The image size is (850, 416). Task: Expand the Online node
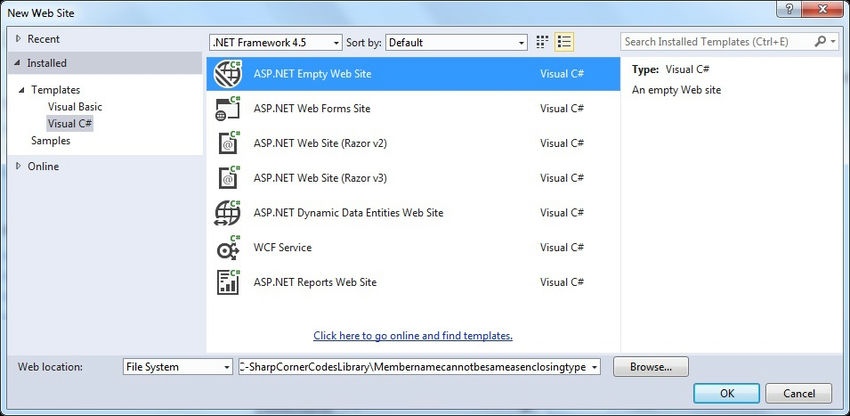coord(19,166)
